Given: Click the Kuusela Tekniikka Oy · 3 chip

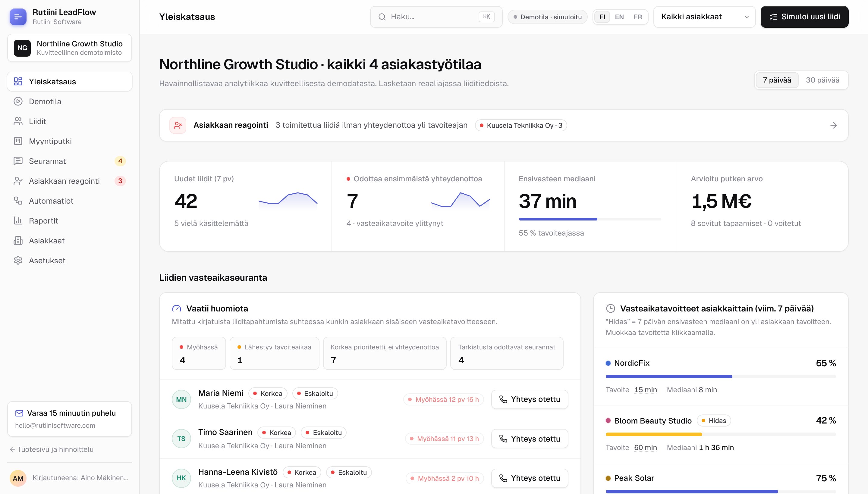Looking at the screenshot, I should click(x=521, y=125).
